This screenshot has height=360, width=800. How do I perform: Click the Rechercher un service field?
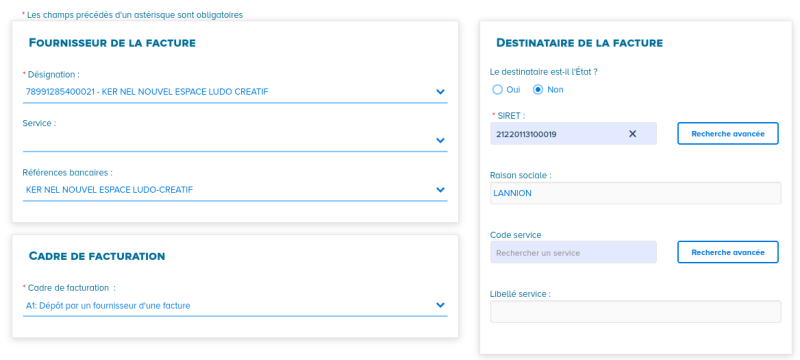tap(573, 252)
